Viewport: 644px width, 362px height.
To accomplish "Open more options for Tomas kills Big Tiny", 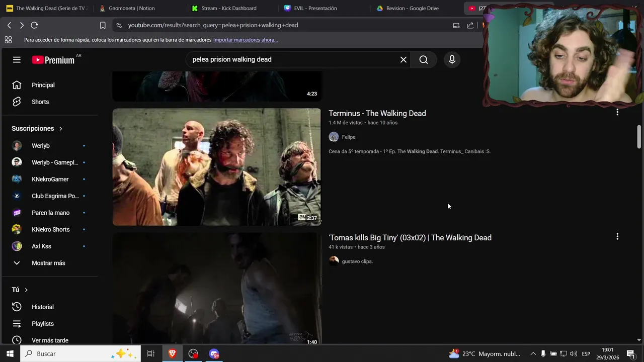I will tap(617, 236).
